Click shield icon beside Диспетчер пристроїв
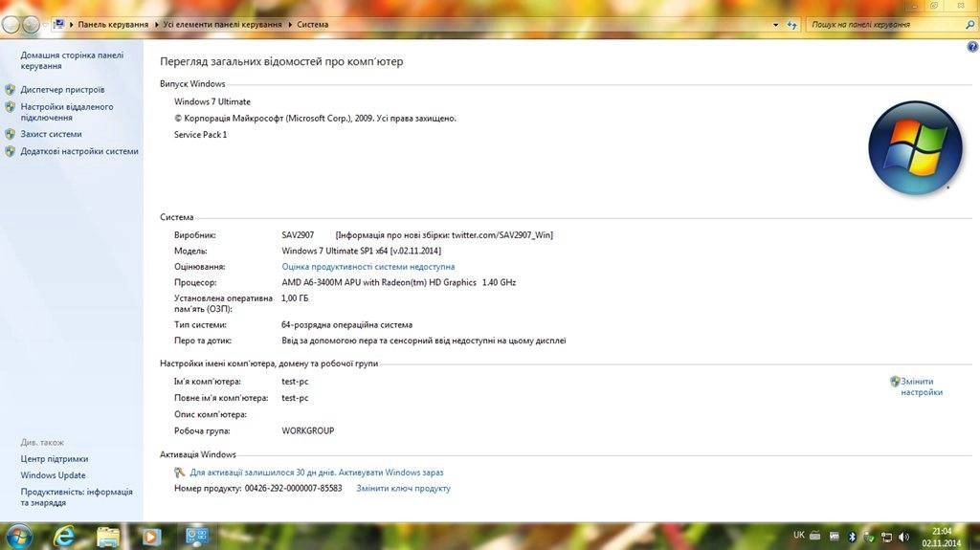Image resolution: width=980 pixels, height=550 pixels. tap(10, 89)
